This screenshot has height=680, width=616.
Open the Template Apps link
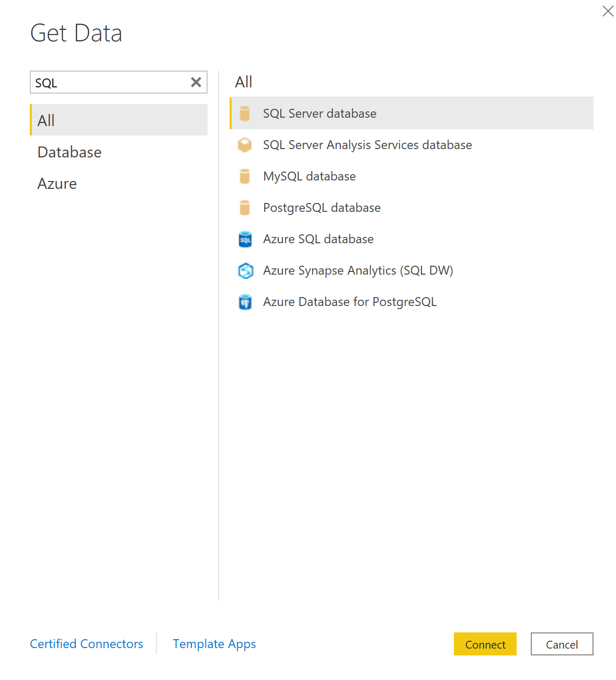214,644
